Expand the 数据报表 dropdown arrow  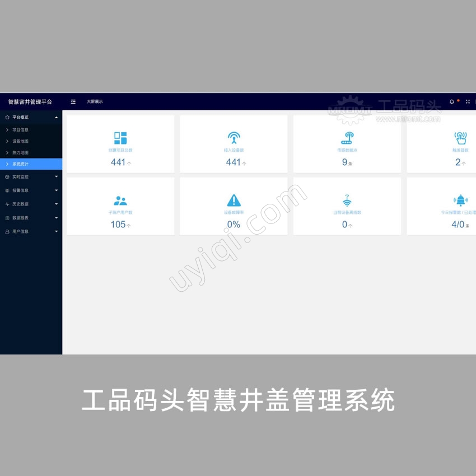(56, 218)
